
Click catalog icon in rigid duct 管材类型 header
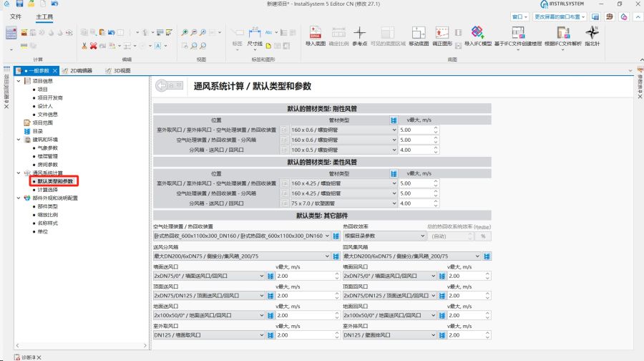394,120
